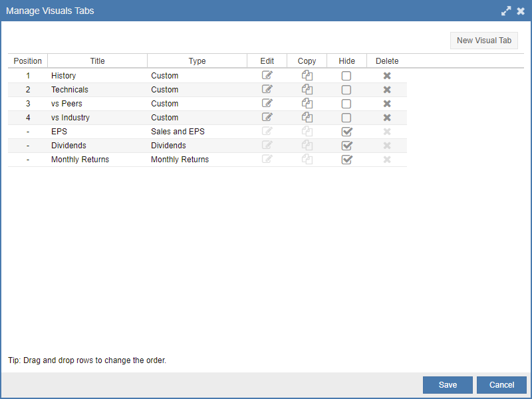Check Hide for the vs Industry tab
The height and width of the screenshot is (399, 532).
pos(346,118)
